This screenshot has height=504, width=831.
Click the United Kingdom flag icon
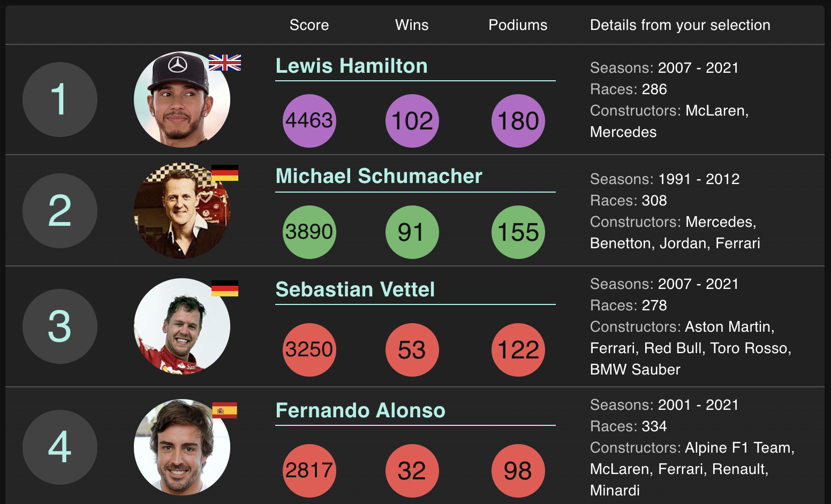[x=225, y=63]
